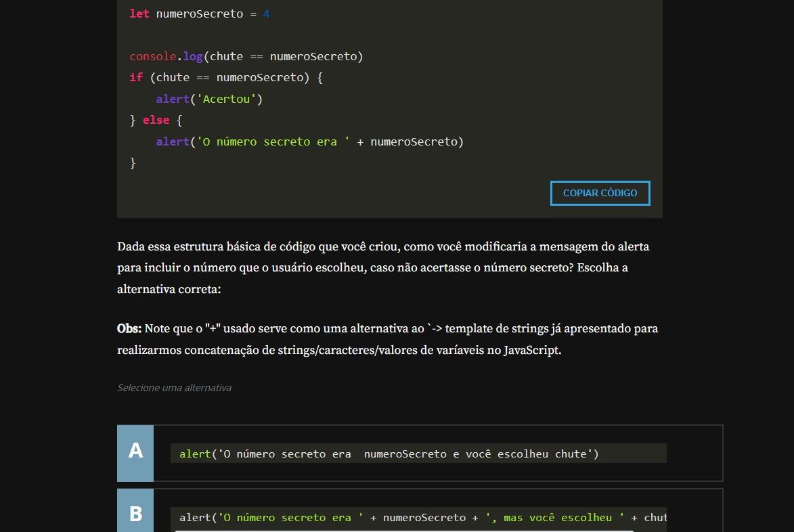The height and width of the screenshot is (532, 794).
Task: Choose option A alert code snippet
Action: tap(389, 453)
